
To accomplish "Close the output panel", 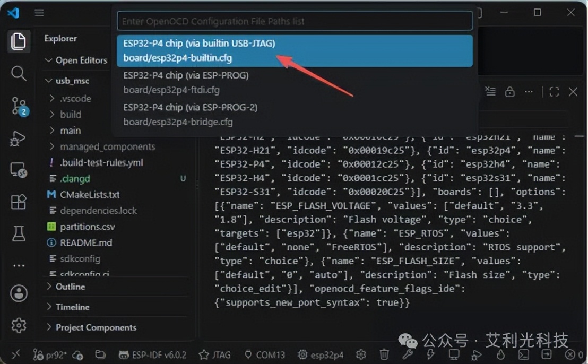I will 573,91.
